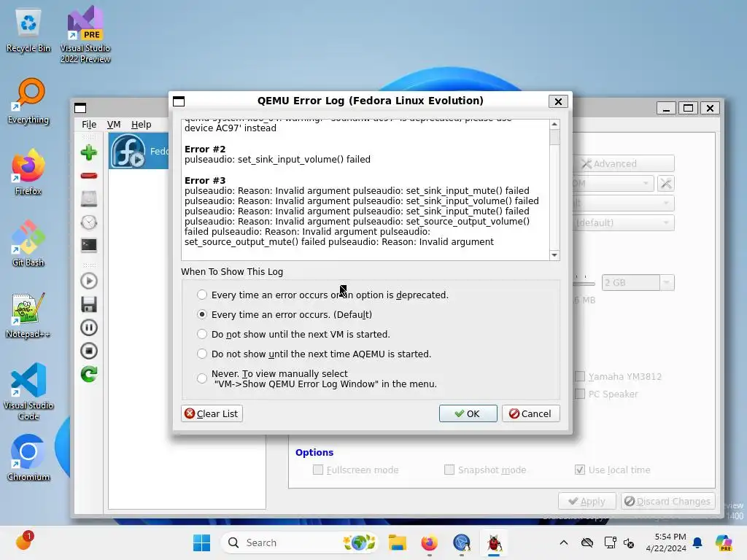Click the AQEMU ladybug taskbar icon
This screenshot has height=560, width=747.
tap(494, 542)
